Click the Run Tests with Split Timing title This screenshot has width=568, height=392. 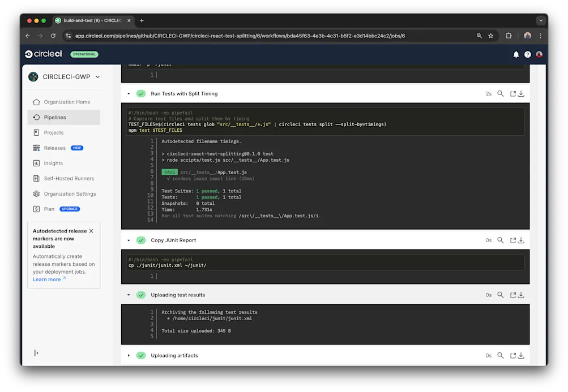(184, 94)
